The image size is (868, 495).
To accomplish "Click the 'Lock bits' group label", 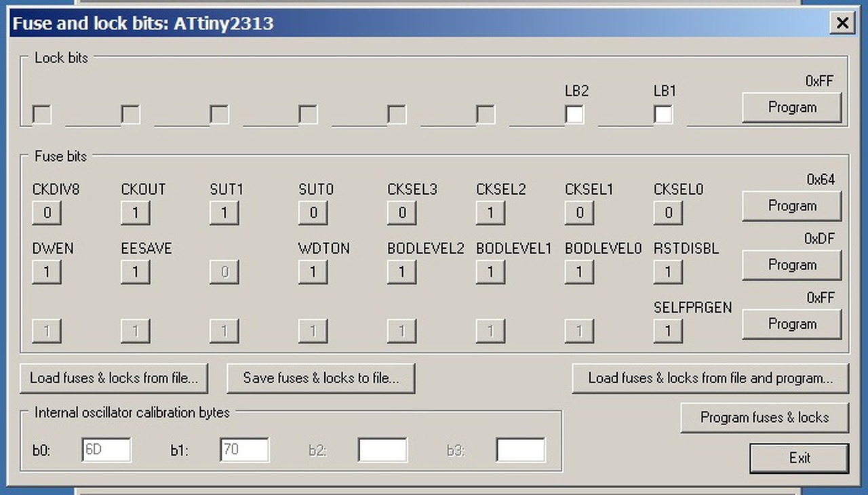I will (x=61, y=58).
